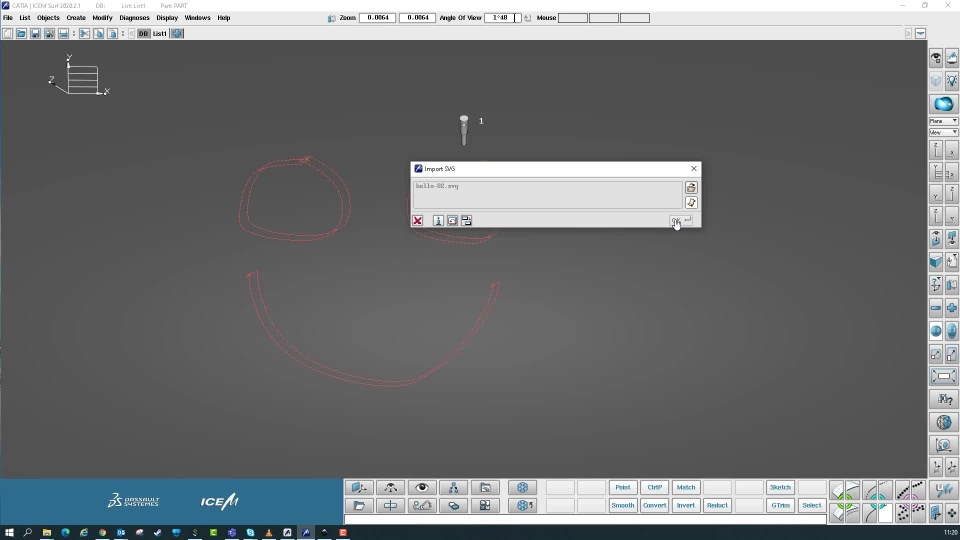Screen dimensions: 960x540
Task: Click the Match button
Action: pyautogui.click(x=686, y=487)
